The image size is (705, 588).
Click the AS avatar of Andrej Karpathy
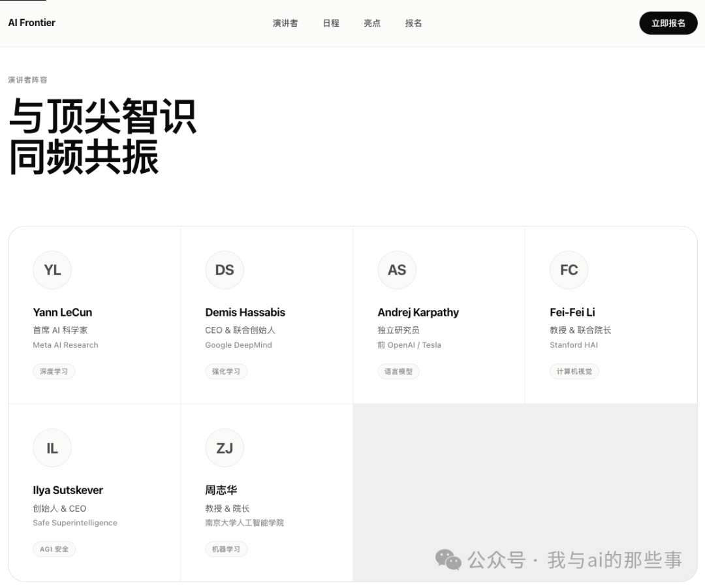click(397, 270)
